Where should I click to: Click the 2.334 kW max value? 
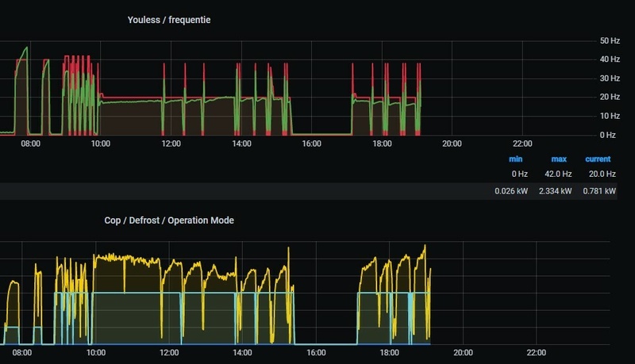pos(555,191)
